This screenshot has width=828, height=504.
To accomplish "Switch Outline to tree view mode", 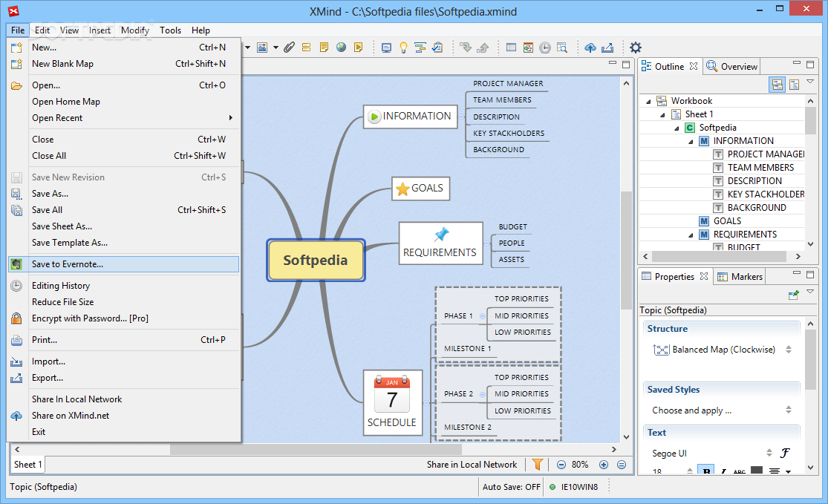I will 777,85.
